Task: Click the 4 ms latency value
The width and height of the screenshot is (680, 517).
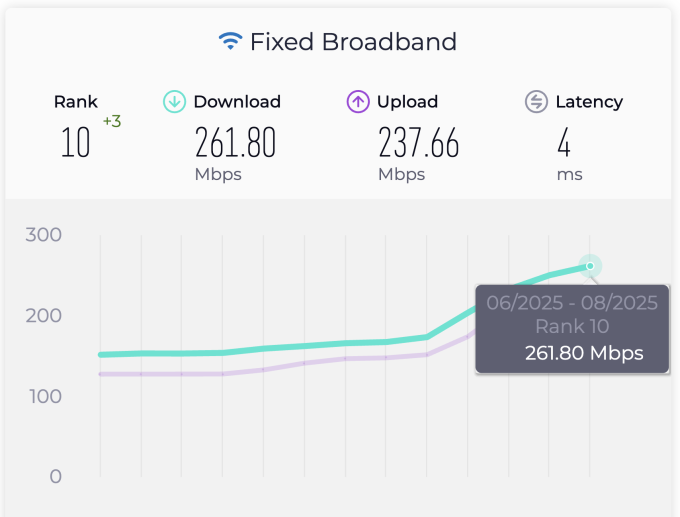Action: (x=564, y=144)
